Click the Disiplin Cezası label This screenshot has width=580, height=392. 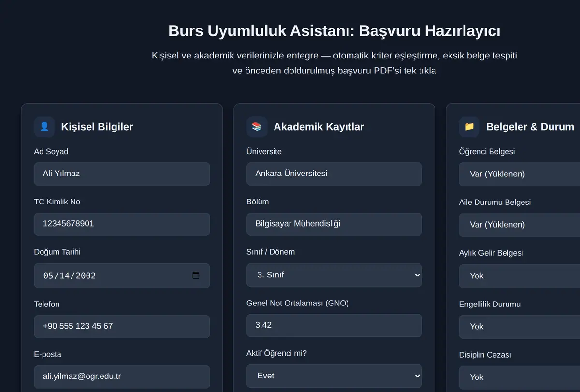click(x=485, y=355)
